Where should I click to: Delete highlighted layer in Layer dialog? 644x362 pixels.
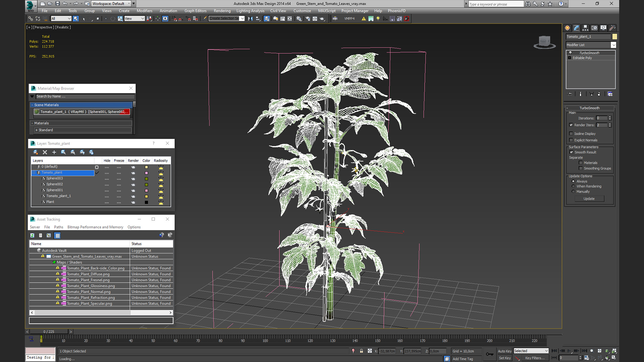pyautogui.click(x=45, y=152)
